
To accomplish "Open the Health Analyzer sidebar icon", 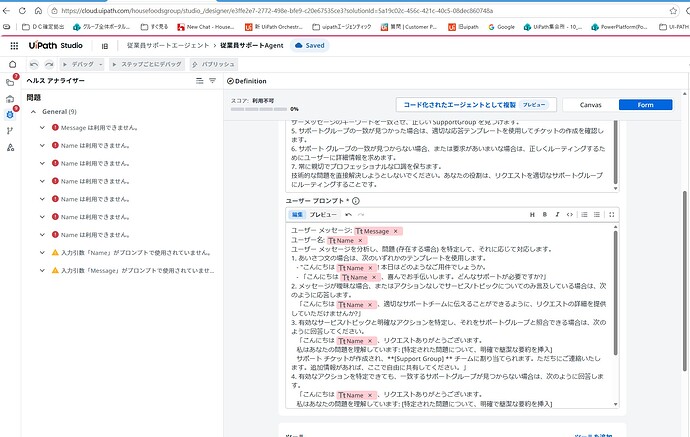I will [10, 114].
